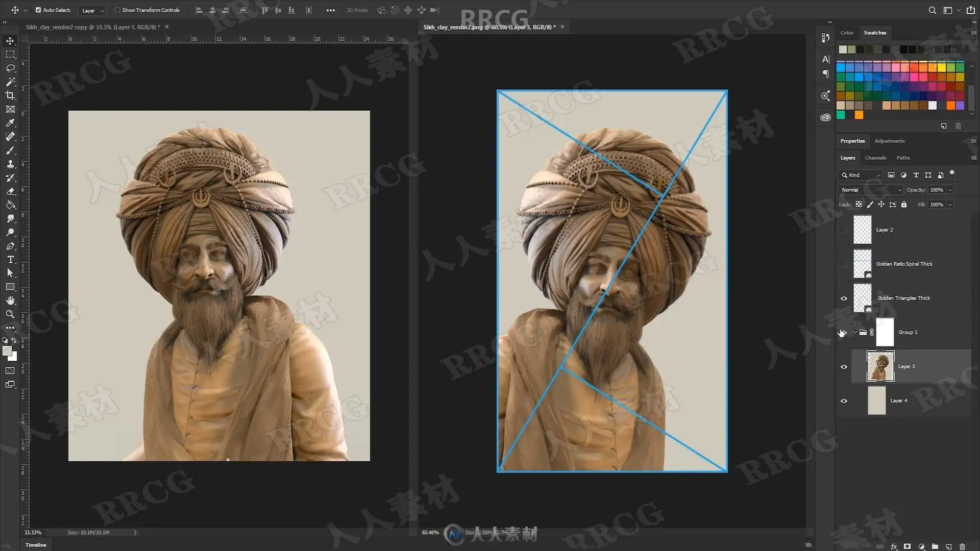Filter layers for type layers
This screenshot has width=980, height=551.
coord(916,175)
